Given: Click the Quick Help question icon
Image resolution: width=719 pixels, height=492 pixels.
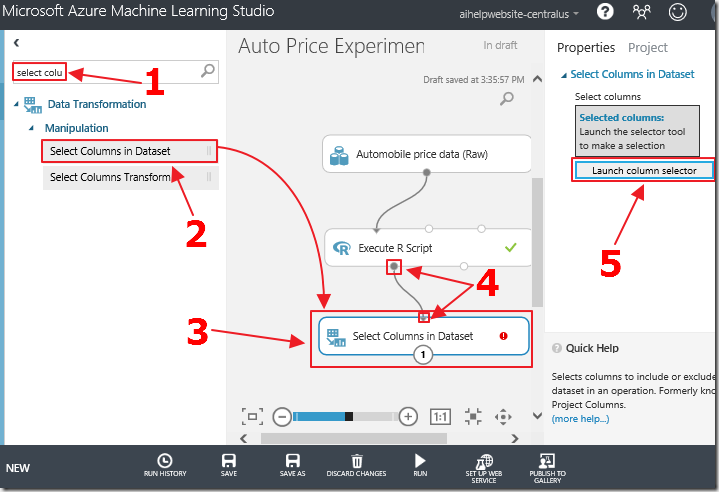Looking at the screenshot, I should (x=557, y=348).
